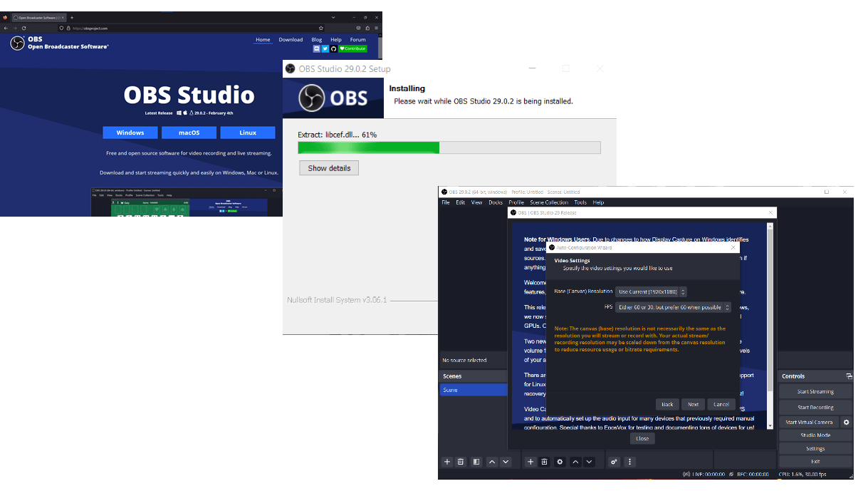Click Back in the Auto-Configuration Wizard
Screen dimensions: 868x496
[x=667, y=404]
